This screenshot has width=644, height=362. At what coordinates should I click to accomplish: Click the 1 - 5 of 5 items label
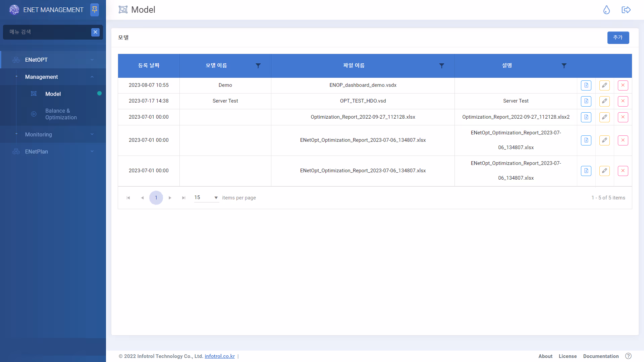coord(608,198)
